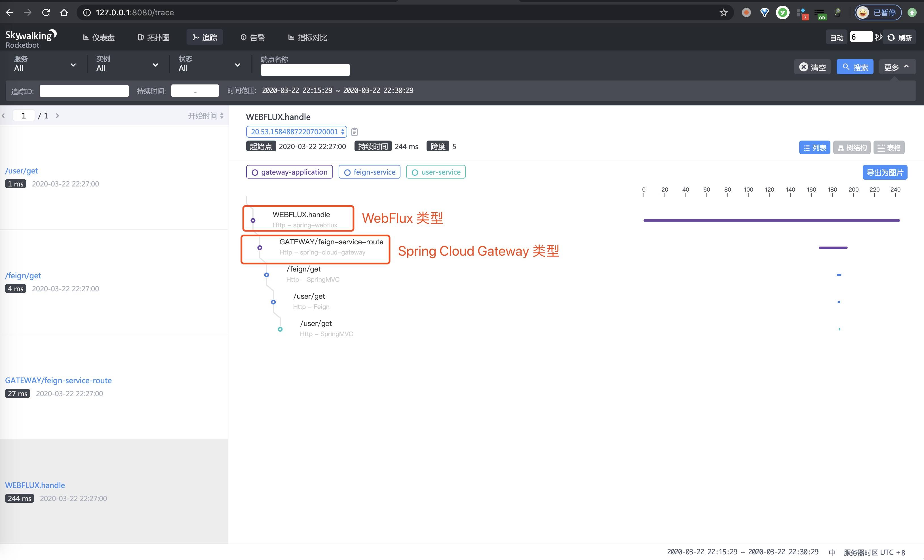Collapse the 更多 more options
This screenshot has height=560, width=924.
(897, 67)
